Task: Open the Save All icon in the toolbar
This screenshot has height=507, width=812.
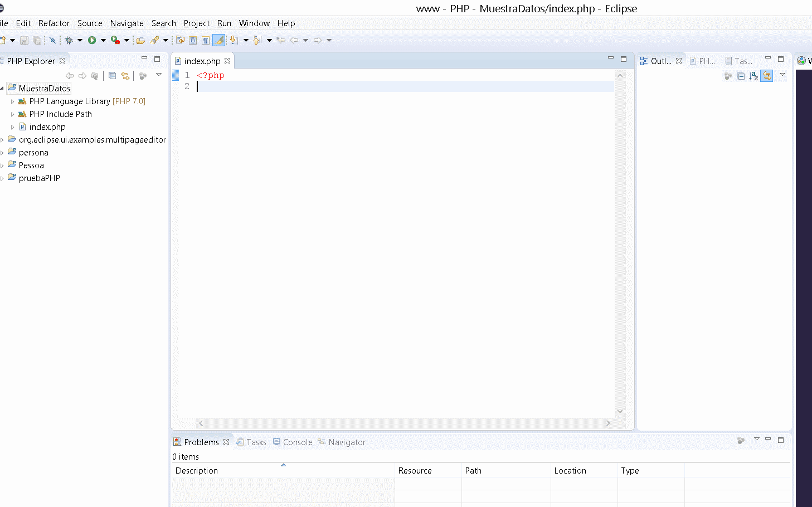Action: click(37, 40)
